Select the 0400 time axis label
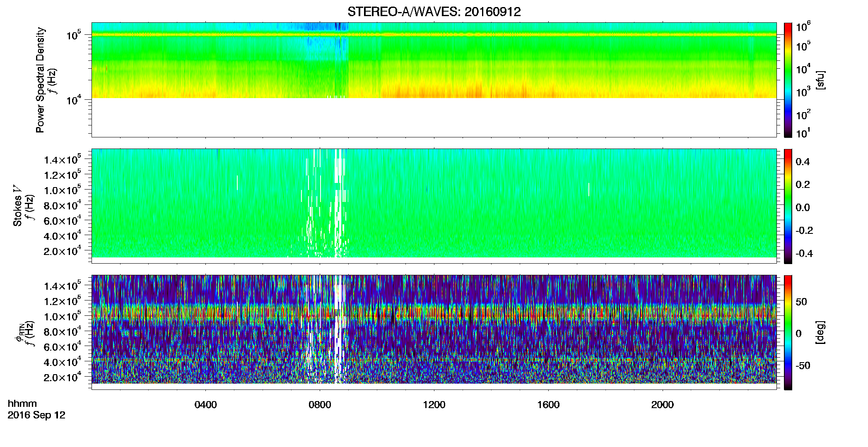Viewport: 868px width, 447px height. (x=205, y=405)
